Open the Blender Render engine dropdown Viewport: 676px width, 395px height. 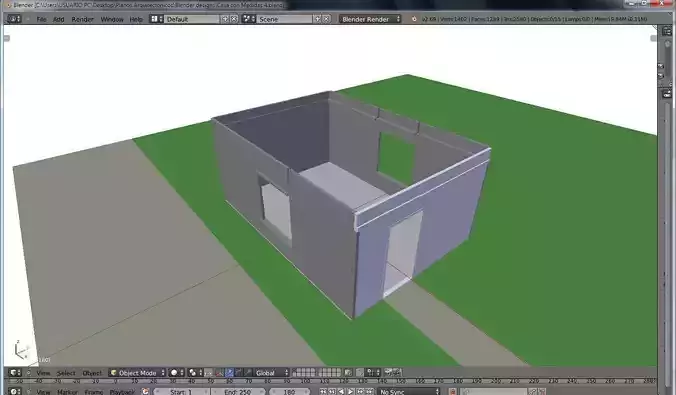[370, 19]
